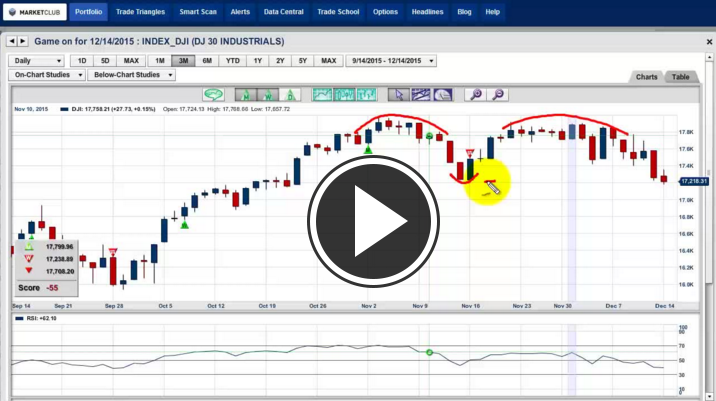
Task: Select the 5D time range
Action: pos(105,61)
